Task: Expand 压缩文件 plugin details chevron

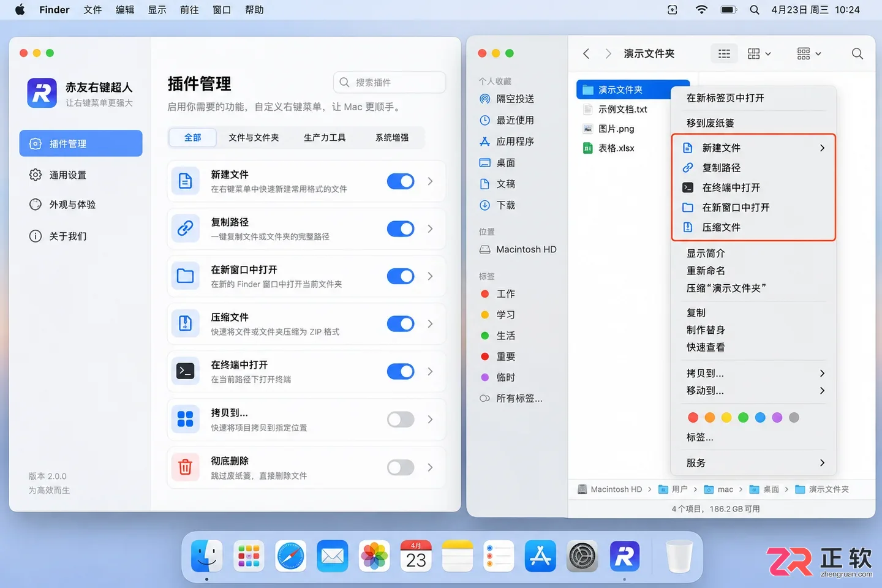Action: coord(430,323)
